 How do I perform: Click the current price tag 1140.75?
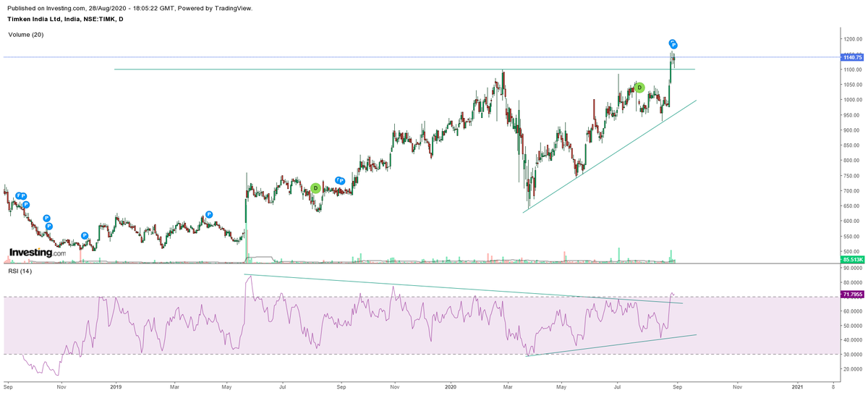852,56
